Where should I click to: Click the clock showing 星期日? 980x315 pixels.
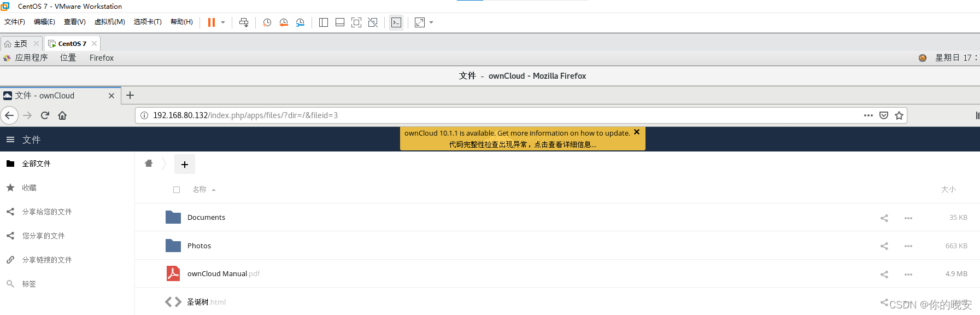click(956, 57)
